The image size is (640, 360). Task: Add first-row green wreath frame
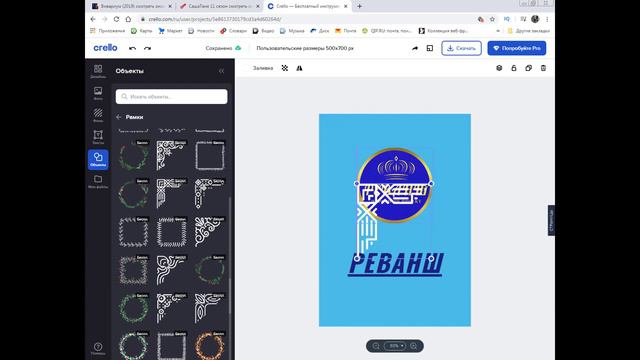click(x=133, y=156)
